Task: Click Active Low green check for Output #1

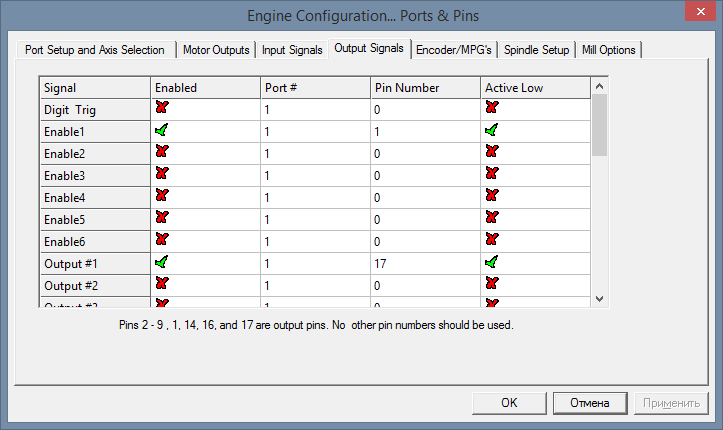Action: tap(491, 262)
